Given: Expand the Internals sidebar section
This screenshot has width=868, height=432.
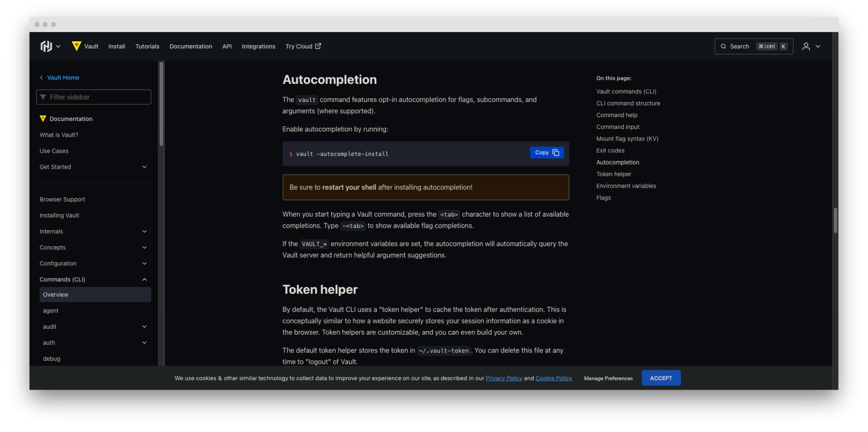Looking at the screenshot, I should 145,231.
